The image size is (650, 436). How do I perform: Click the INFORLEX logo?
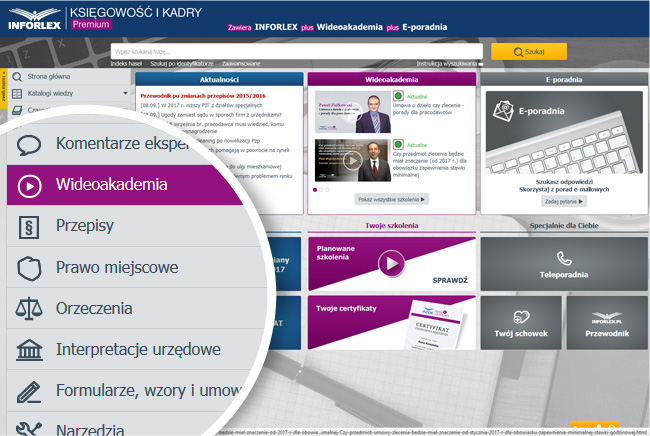click(34, 19)
